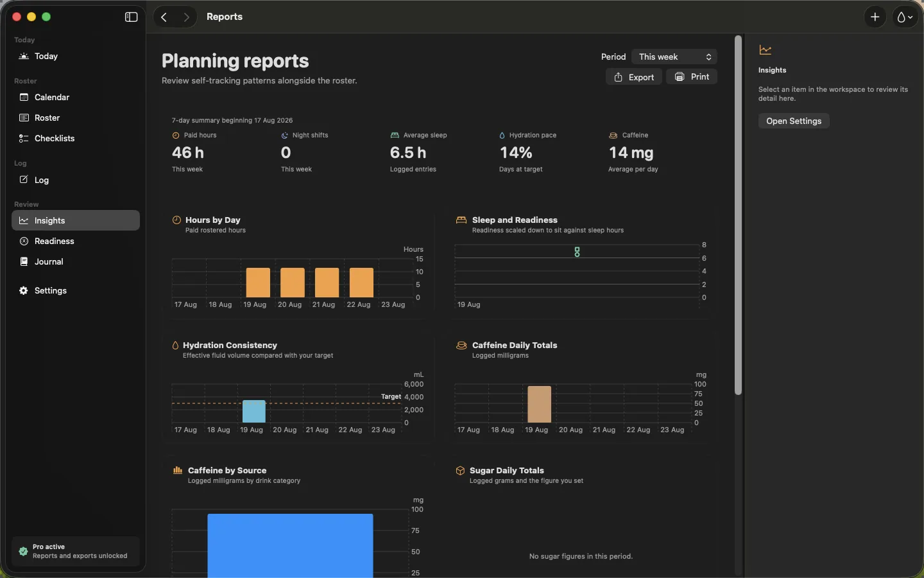The height and width of the screenshot is (578, 924).
Task: Open Readiness in the sidebar
Action: [x=76, y=241]
